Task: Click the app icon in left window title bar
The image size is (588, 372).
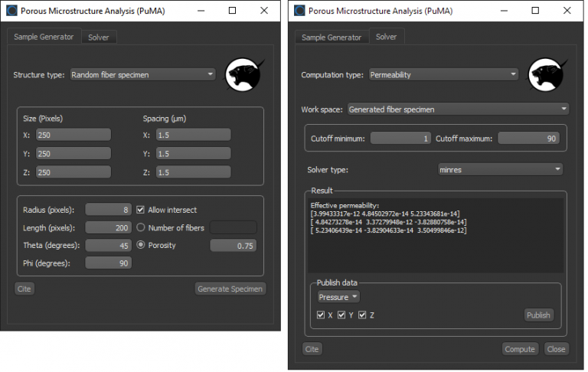Action: click(11, 11)
